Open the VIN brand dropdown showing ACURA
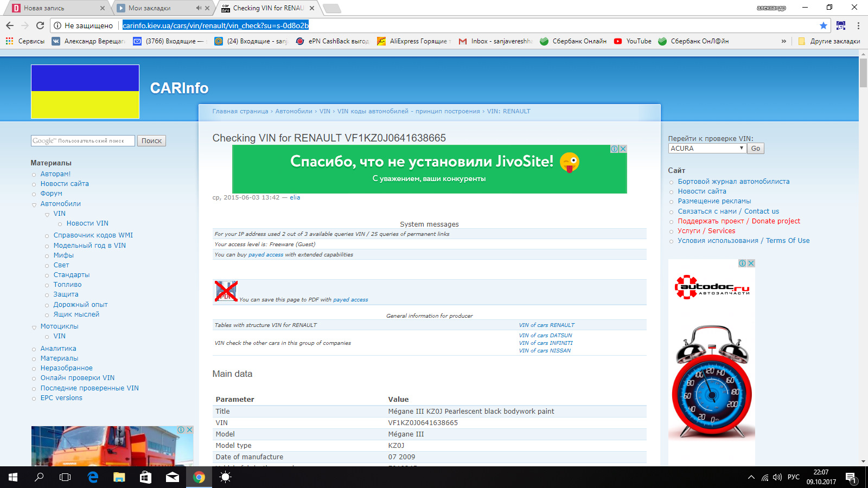The image size is (868, 488). [x=707, y=149]
